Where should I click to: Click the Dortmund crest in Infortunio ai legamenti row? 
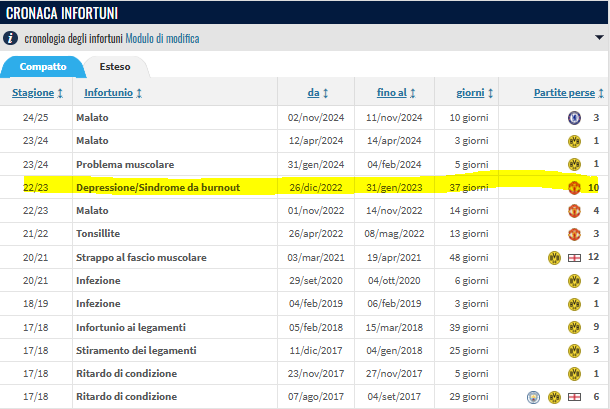574,327
